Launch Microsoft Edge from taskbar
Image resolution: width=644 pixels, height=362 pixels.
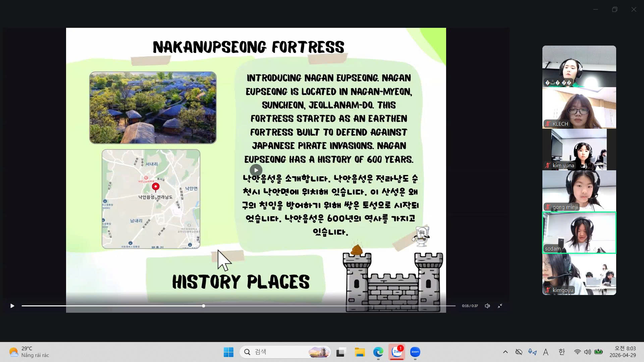[x=378, y=352]
